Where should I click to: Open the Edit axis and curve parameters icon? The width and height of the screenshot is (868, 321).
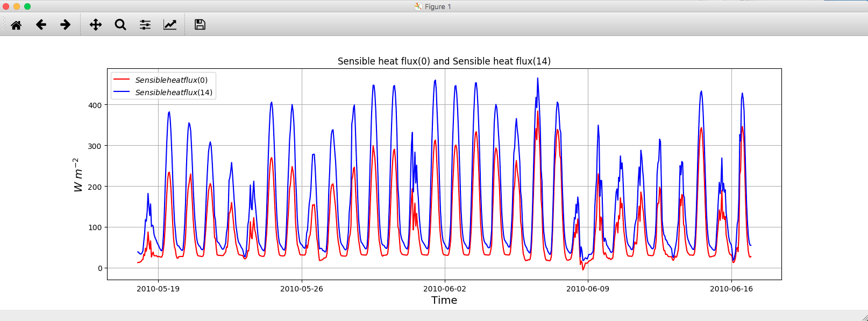pyautogui.click(x=170, y=25)
